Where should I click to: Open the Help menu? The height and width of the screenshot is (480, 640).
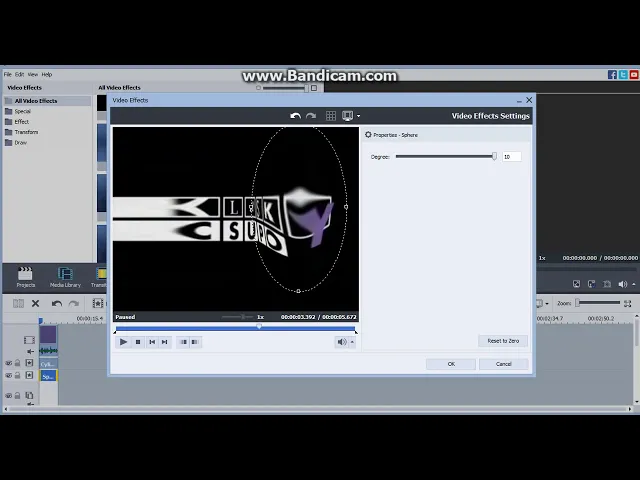[47, 74]
